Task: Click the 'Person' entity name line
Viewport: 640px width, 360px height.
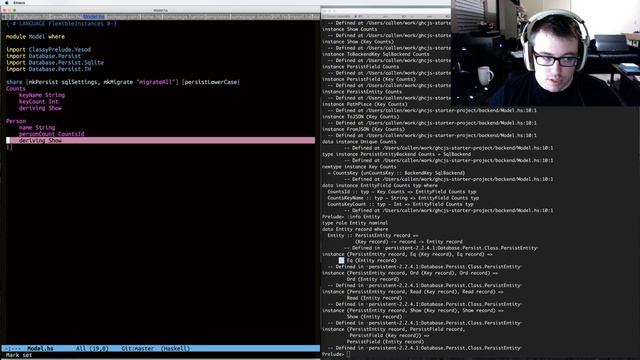Action: click(x=16, y=121)
